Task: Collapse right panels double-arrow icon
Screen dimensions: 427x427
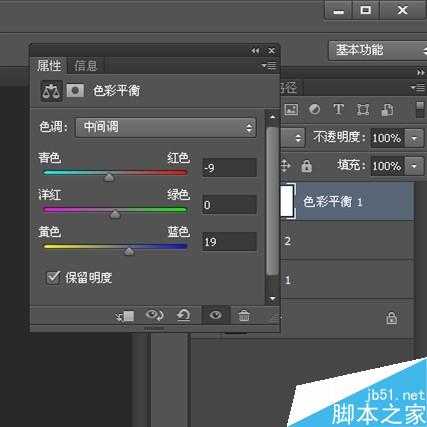Action: click(x=421, y=72)
